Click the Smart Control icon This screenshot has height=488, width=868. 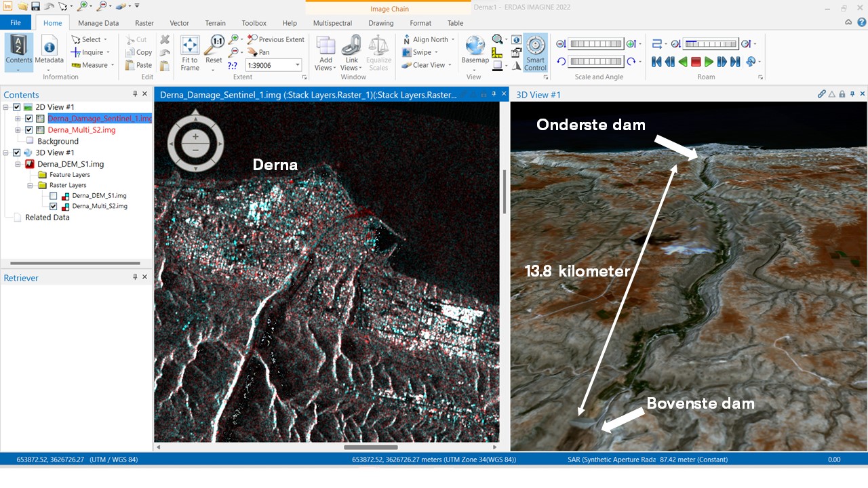535,47
